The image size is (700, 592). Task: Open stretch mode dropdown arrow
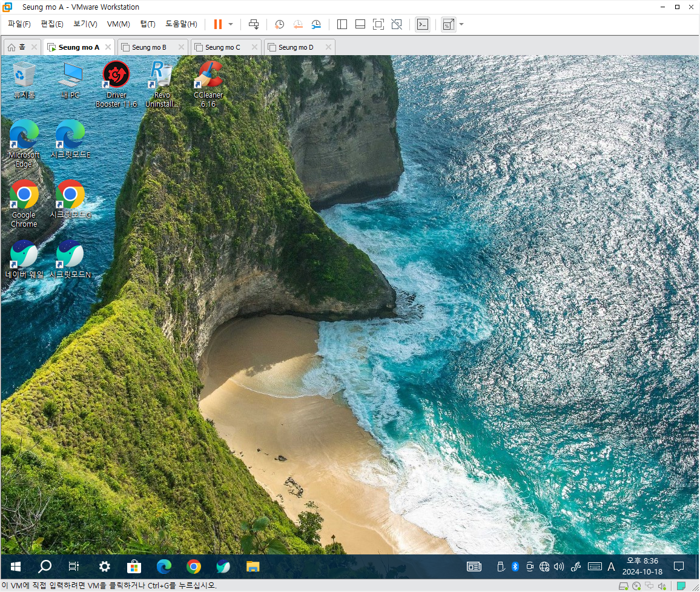pos(461,24)
